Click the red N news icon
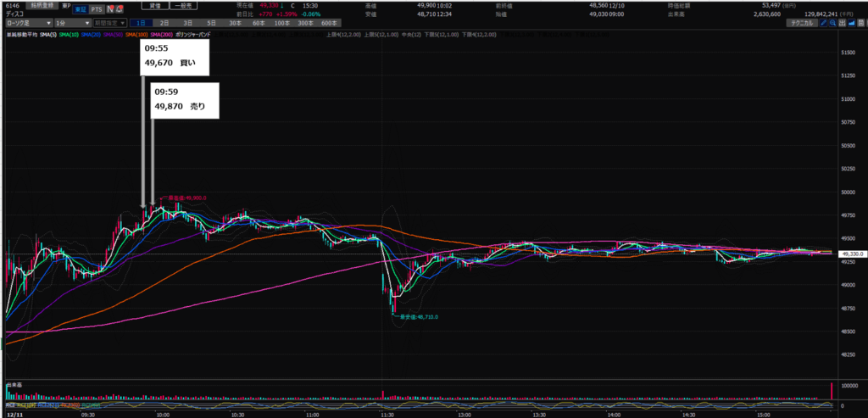This screenshot has height=418, width=868. tap(111, 9)
